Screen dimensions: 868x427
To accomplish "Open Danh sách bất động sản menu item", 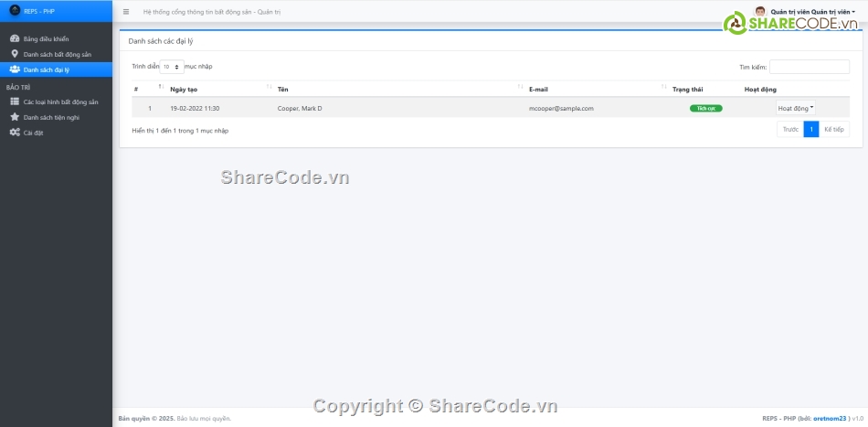I will click(57, 54).
